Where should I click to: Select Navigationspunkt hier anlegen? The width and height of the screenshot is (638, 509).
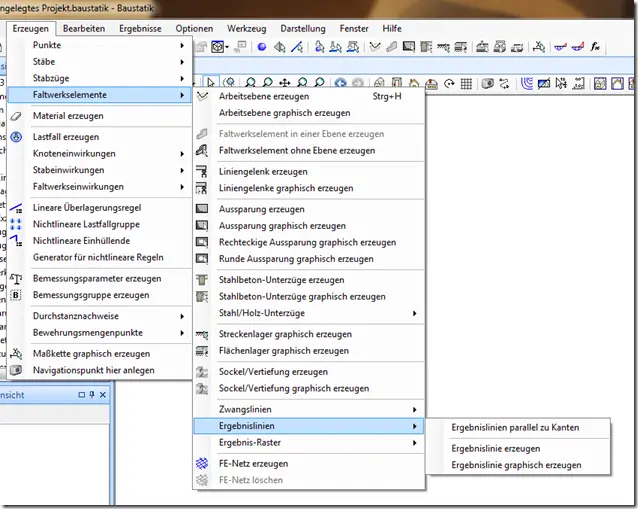point(100,370)
